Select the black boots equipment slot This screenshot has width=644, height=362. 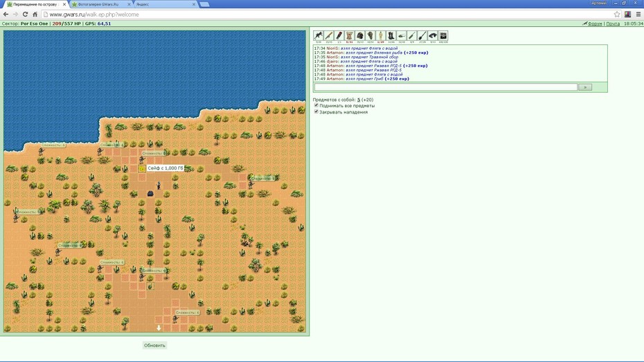click(x=391, y=36)
